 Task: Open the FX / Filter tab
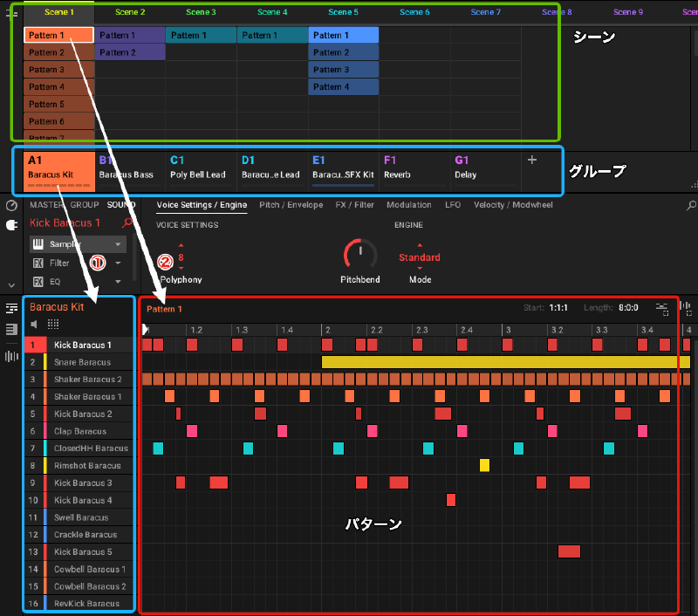(354, 205)
